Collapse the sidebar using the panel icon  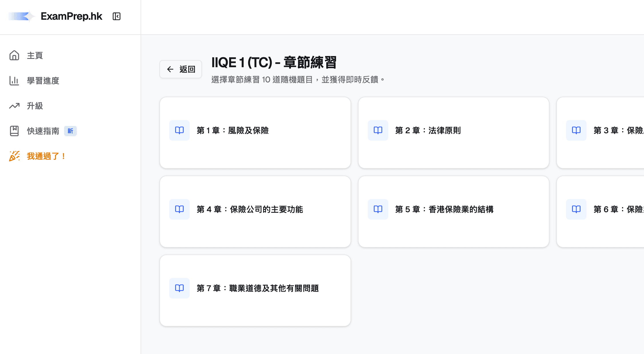(x=116, y=16)
